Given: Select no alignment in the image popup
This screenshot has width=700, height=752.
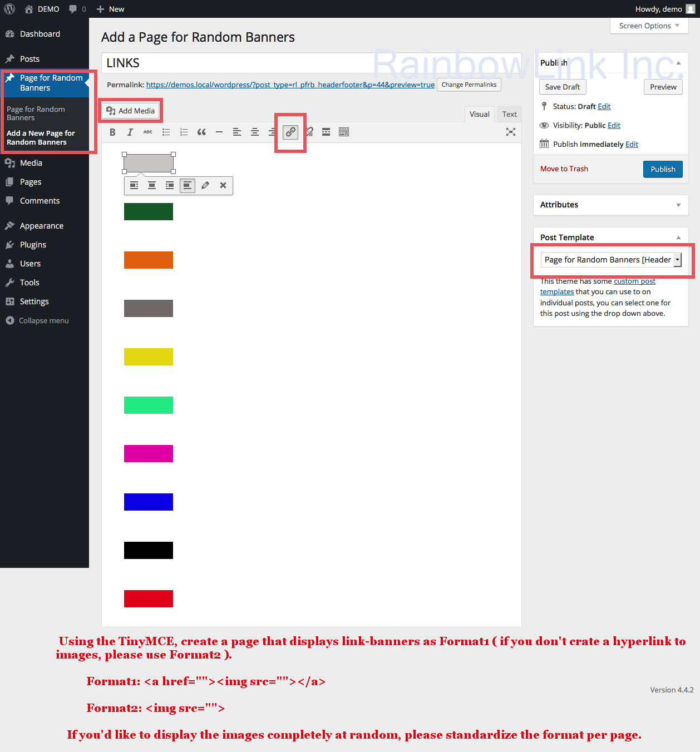Looking at the screenshot, I should point(188,185).
